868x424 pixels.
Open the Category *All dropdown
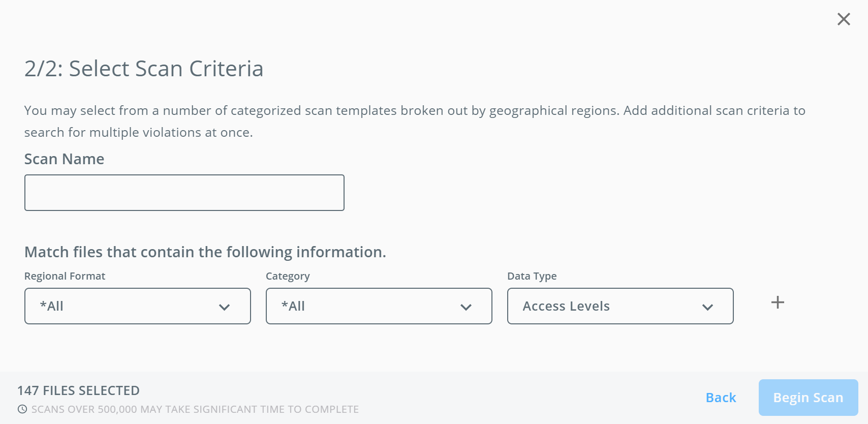pyautogui.click(x=379, y=306)
